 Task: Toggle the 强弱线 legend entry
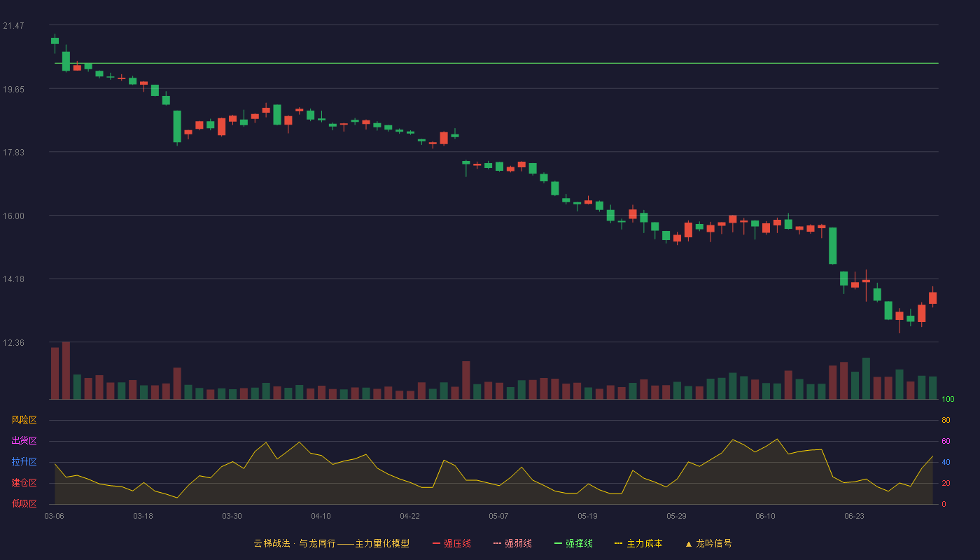click(512, 543)
